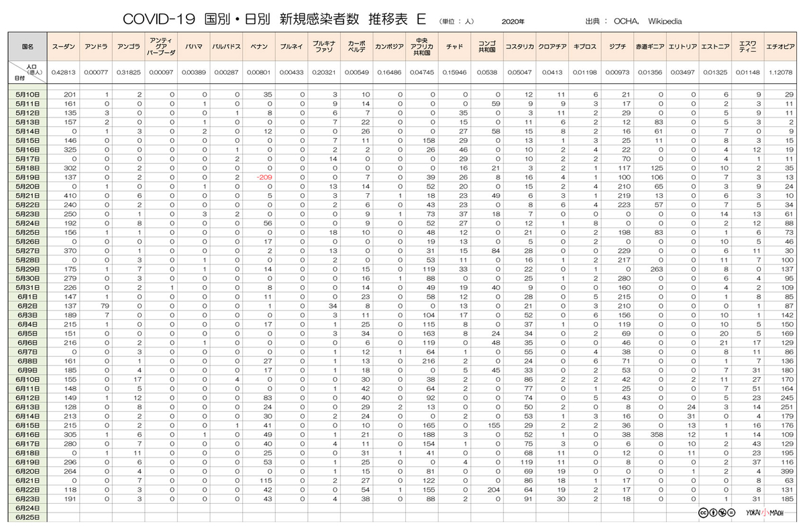Viewport: 805px width, 532px height.
Task: Click the '(単位：人)' unit label
Action: click(x=457, y=21)
